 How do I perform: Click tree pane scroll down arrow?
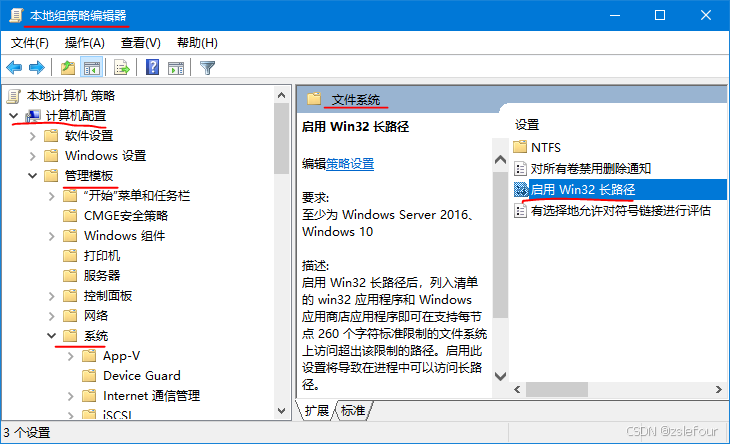tap(281, 411)
